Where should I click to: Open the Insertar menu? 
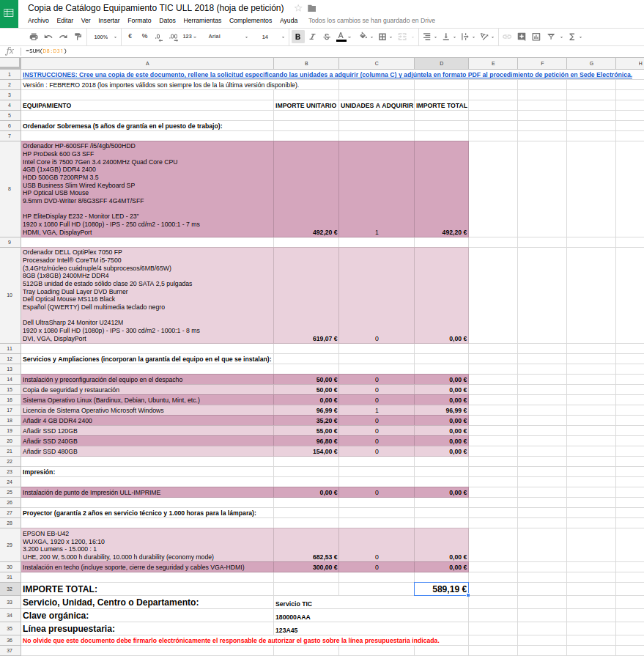click(109, 21)
